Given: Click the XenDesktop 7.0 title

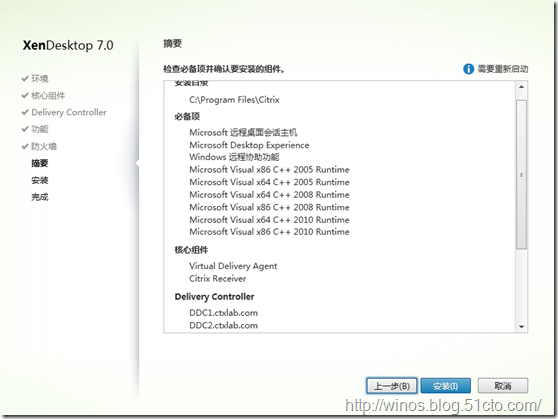Looking at the screenshot, I should coord(68,45).
